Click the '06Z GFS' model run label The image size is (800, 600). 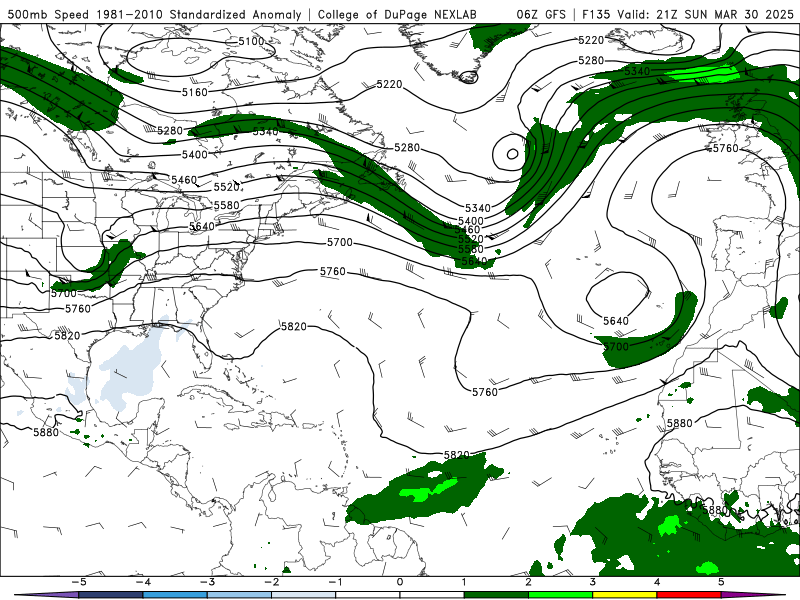coord(541,14)
